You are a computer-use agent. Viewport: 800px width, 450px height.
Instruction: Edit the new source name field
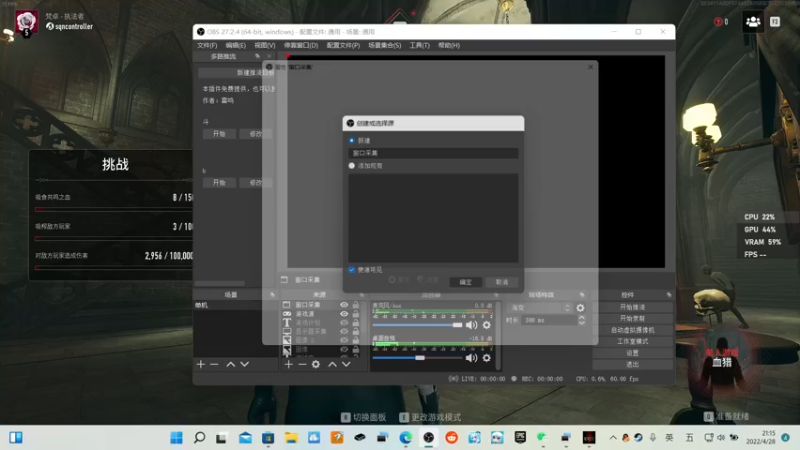click(x=433, y=153)
